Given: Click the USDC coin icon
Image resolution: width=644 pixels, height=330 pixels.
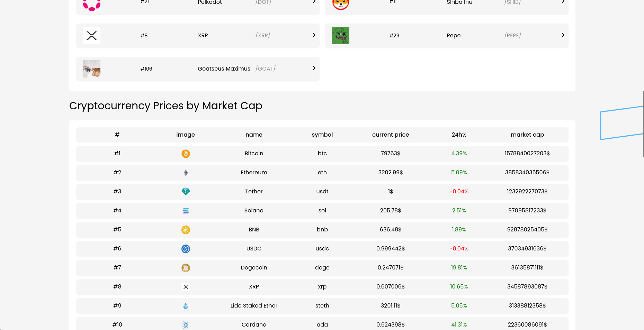Looking at the screenshot, I should (186, 249).
